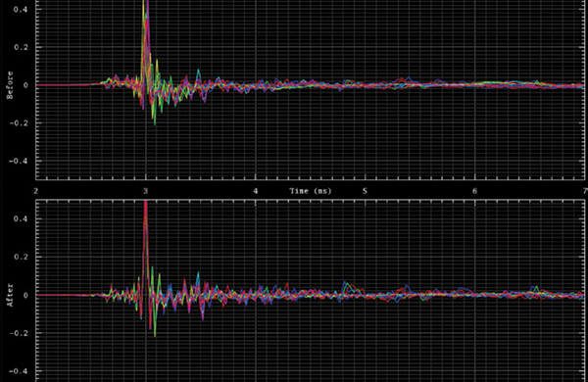Click the 0 label on After axis
This screenshot has width=588, height=382.
tap(25, 296)
